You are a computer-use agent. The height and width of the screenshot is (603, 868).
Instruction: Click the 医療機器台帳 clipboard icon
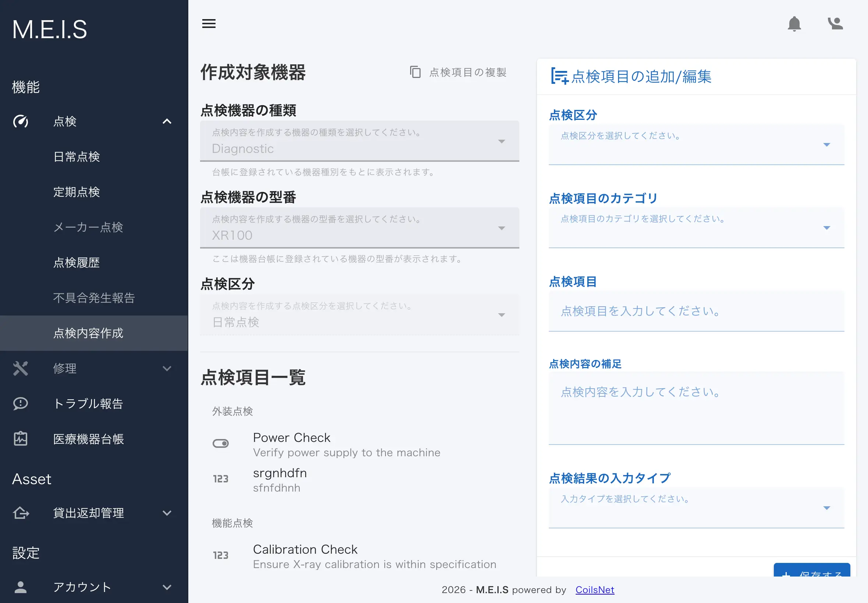point(20,439)
